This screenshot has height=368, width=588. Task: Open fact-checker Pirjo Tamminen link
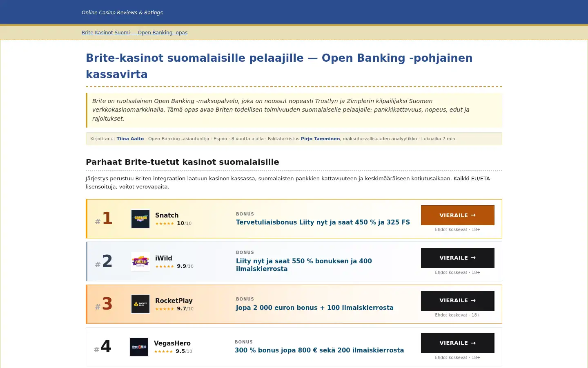point(321,139)
